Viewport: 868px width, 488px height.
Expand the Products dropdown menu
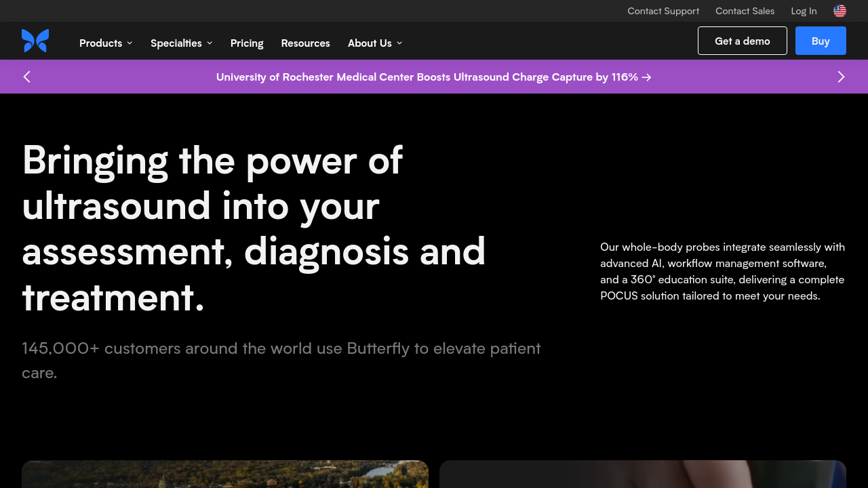106,43
